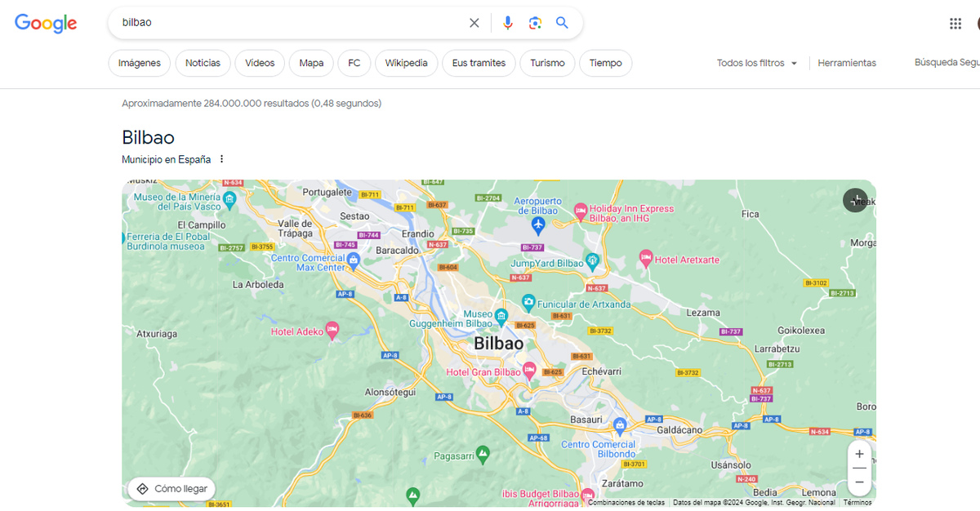Select Ferrería de El Pobal pin
The height and width of the screenshot is (511, 980).
click(125, 238)
